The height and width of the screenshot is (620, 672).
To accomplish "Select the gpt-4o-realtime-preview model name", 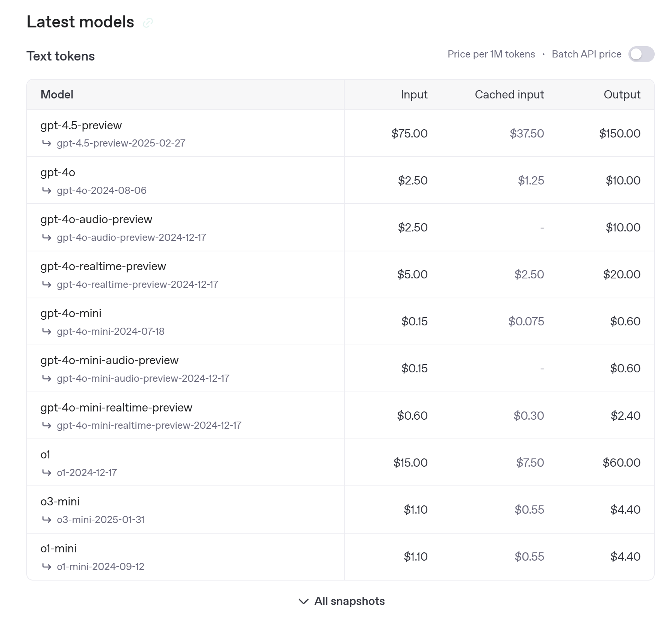I will [103, 266].
